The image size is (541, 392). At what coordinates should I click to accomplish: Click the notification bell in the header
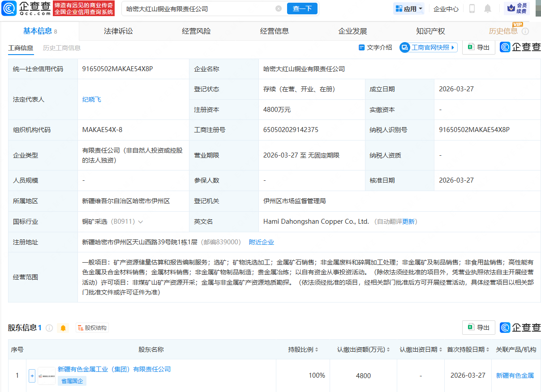pyautogui.click(x=488, y=9)
